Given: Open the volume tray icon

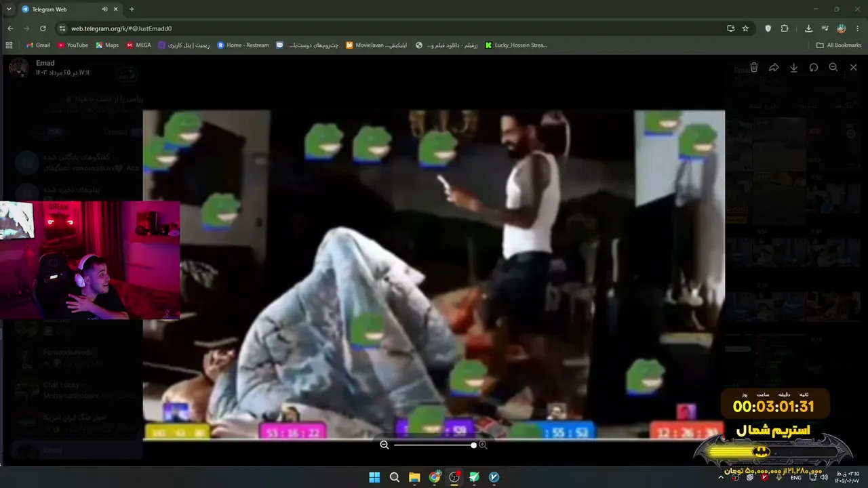Looking at the screenshot, I should pyautogui.click(x=825, y=478).
